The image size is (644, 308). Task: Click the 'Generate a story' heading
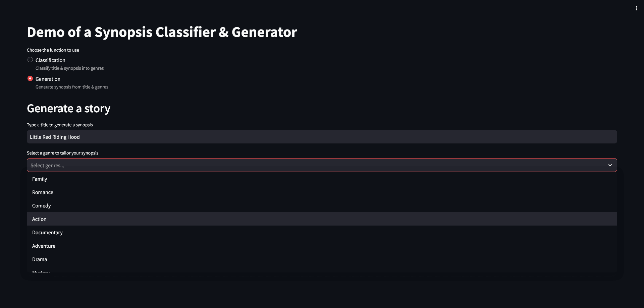pos(68,109)
